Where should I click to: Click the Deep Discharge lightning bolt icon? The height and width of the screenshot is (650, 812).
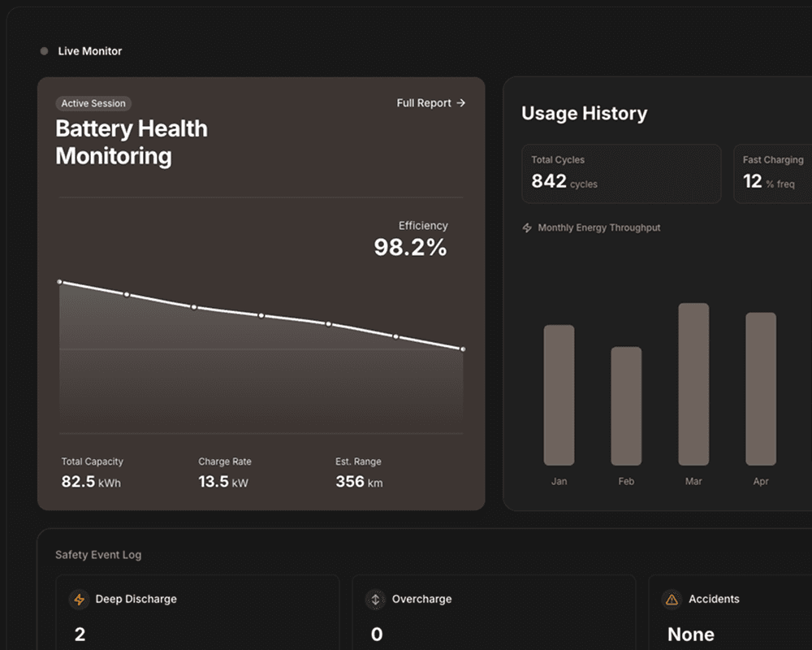pyautogui.click(x=79, y=600)
